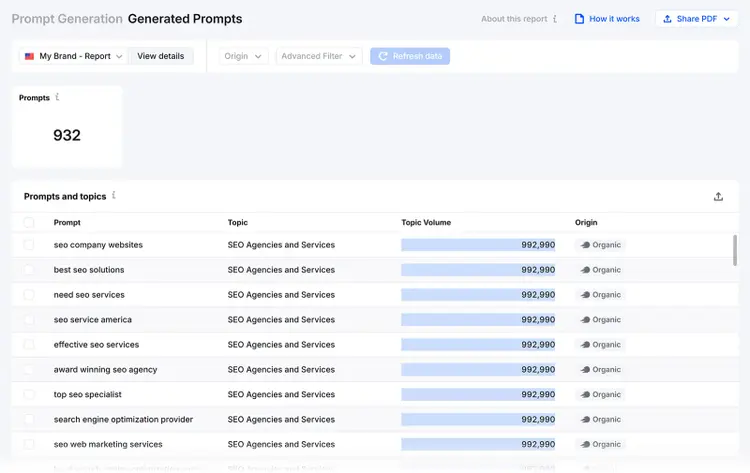Click Organic label in need seo services row
This screenshot has height=473, width=750.
click(x=607, y=295)
